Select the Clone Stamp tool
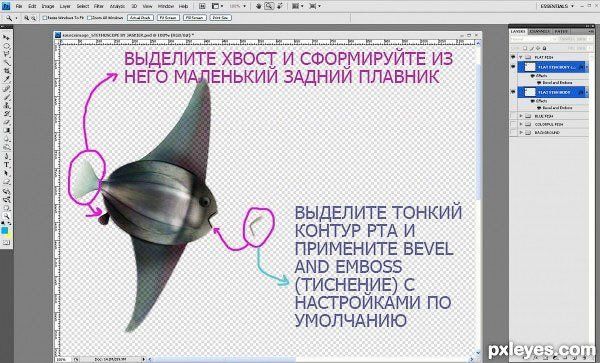 7,105
